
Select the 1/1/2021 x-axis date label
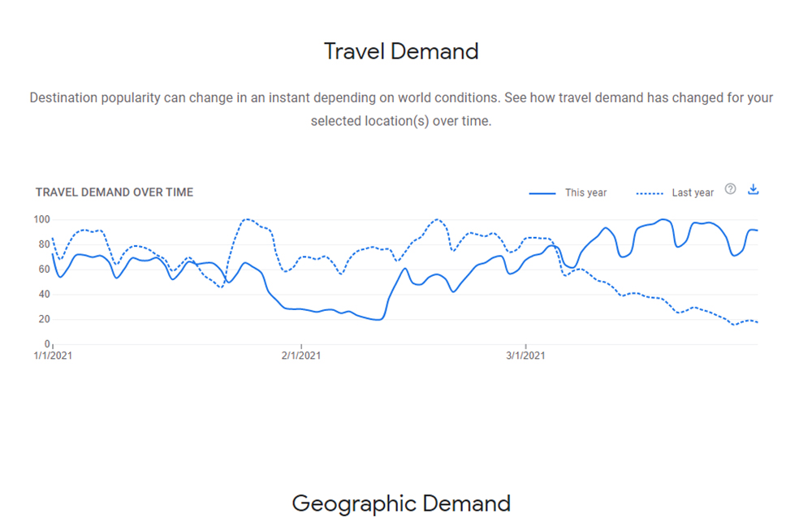(53, 356)
